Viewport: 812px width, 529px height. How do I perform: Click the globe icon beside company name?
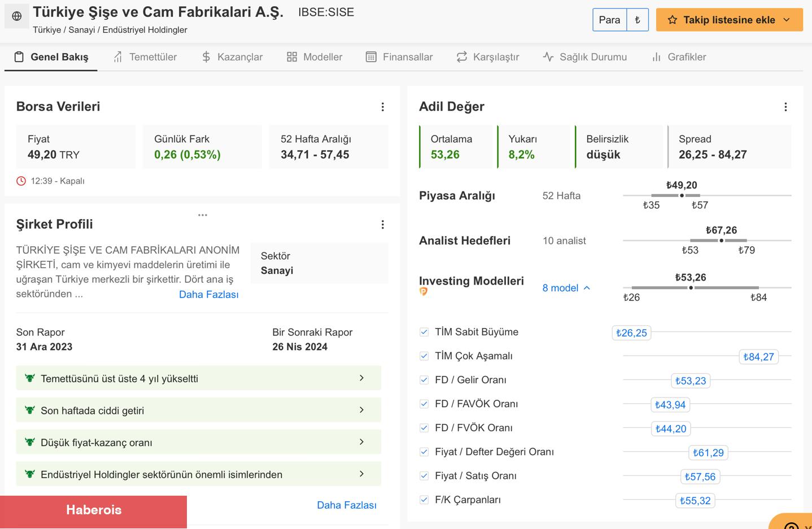point(17,16)
